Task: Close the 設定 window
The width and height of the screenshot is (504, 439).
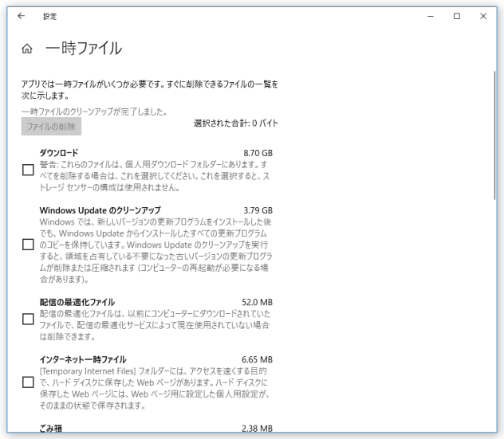Action: (483, 16)
